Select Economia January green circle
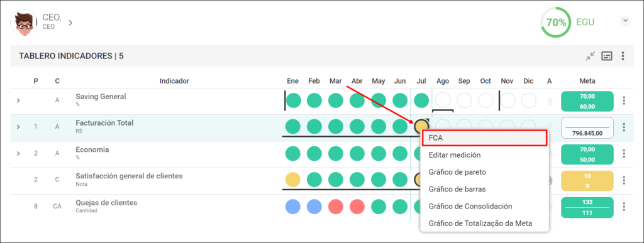This screenshot has height=243, width=644. (293, 153)
